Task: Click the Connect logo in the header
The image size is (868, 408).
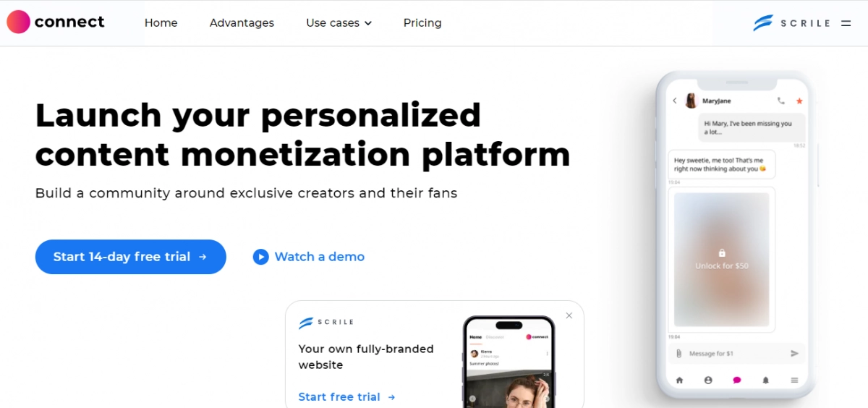Action: [x=56, y=22]
